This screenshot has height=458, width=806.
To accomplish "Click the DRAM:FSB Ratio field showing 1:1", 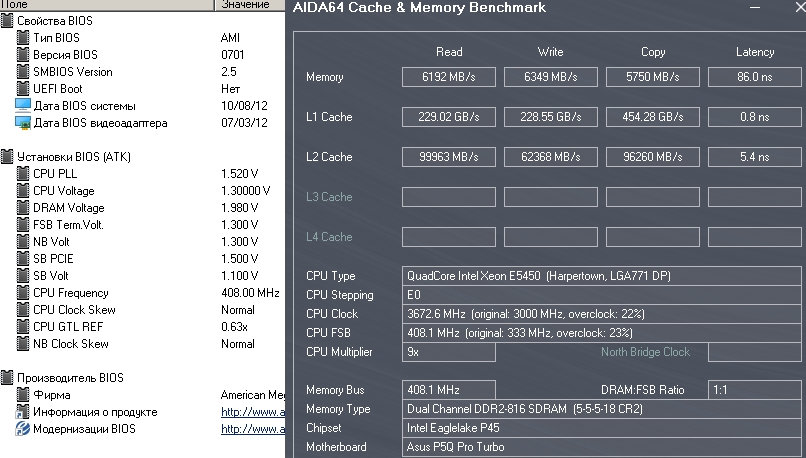I will 755,390.
